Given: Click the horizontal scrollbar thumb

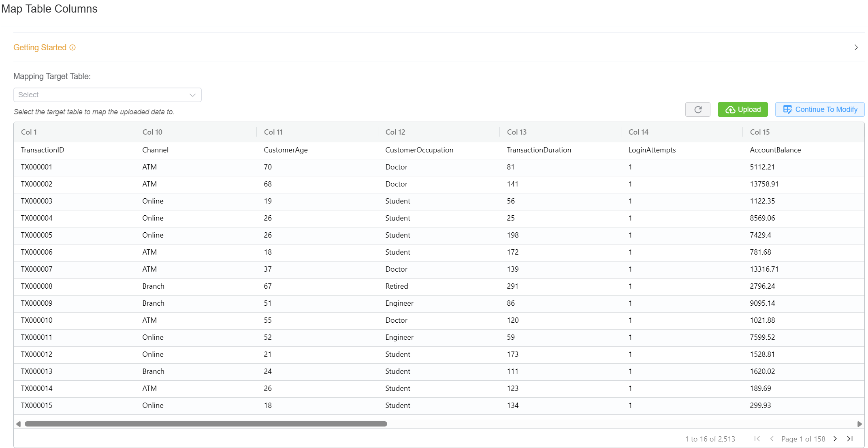Looking at the screenshot, I should coord(206,424).
